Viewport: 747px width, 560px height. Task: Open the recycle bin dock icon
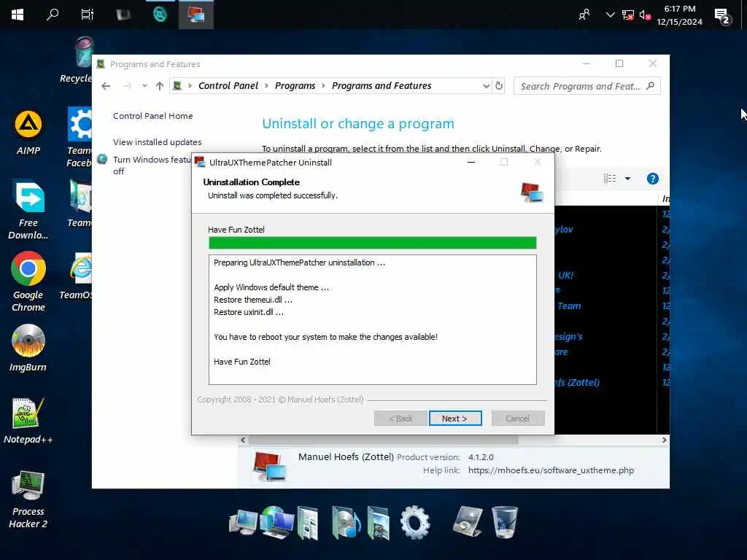point(505,522)
